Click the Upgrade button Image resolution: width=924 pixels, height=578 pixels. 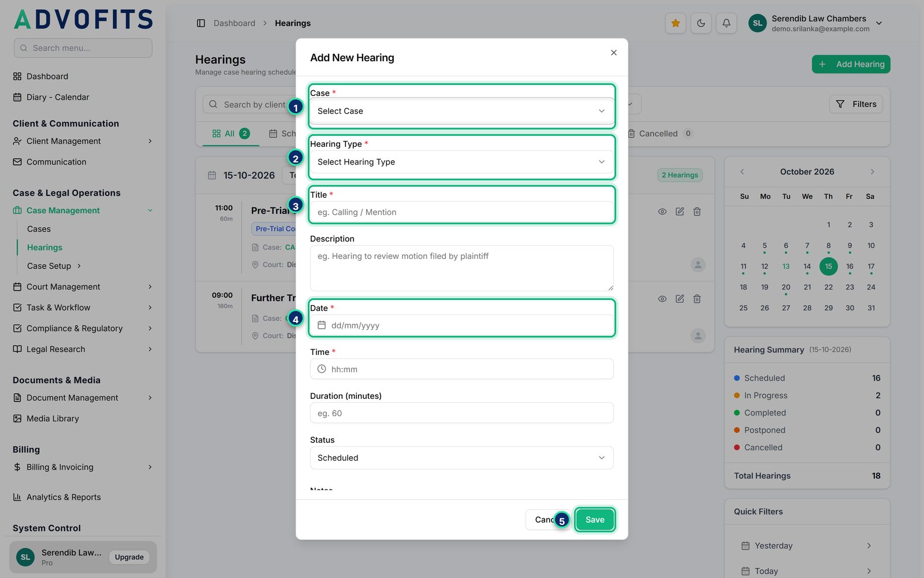point(129,557)
